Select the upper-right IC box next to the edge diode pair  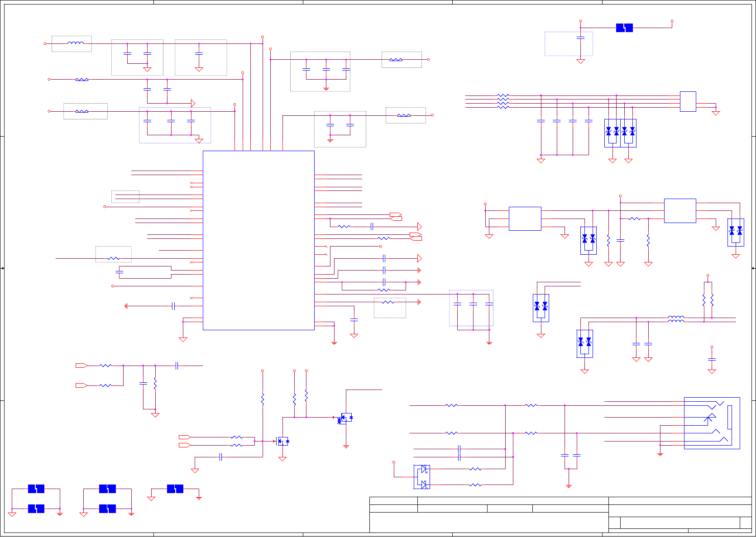coord(680,211)
